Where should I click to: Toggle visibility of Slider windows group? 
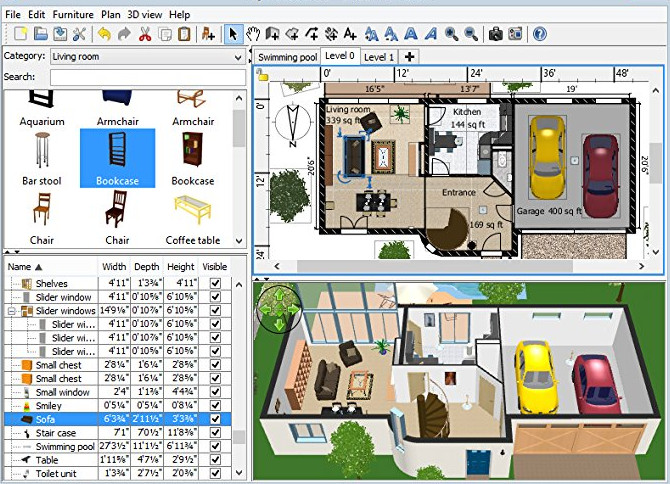(x=215, y=311)
